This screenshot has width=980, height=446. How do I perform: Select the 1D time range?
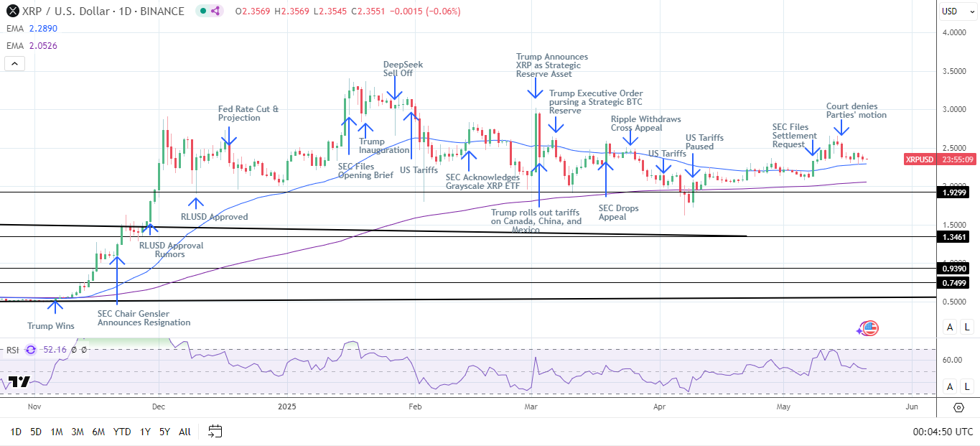click(x=15, y=432)
